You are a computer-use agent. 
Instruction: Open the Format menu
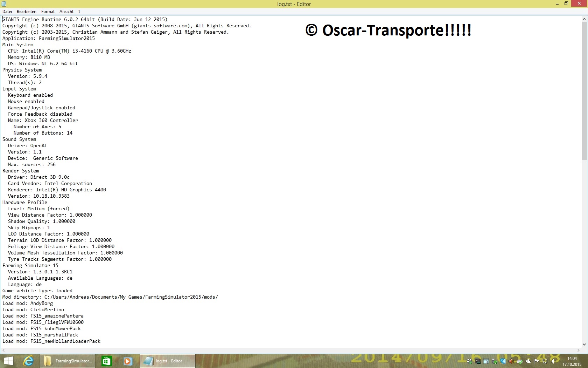tap(48, 12)
